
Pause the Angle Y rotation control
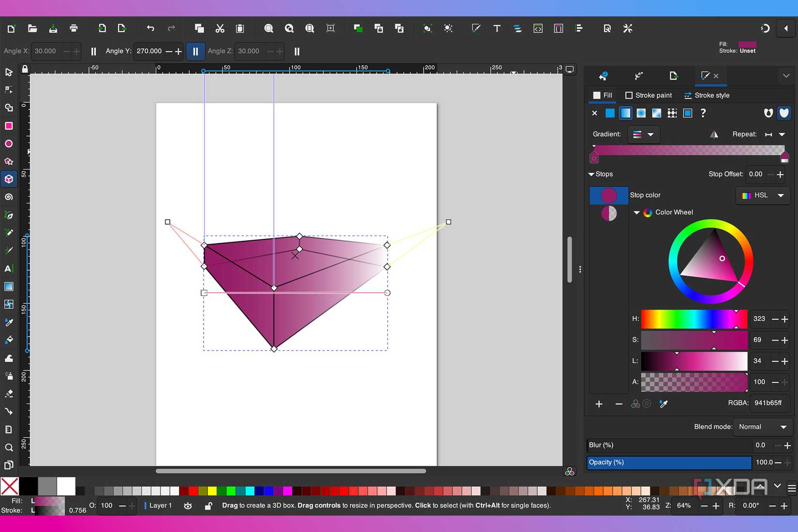point(195,51)
